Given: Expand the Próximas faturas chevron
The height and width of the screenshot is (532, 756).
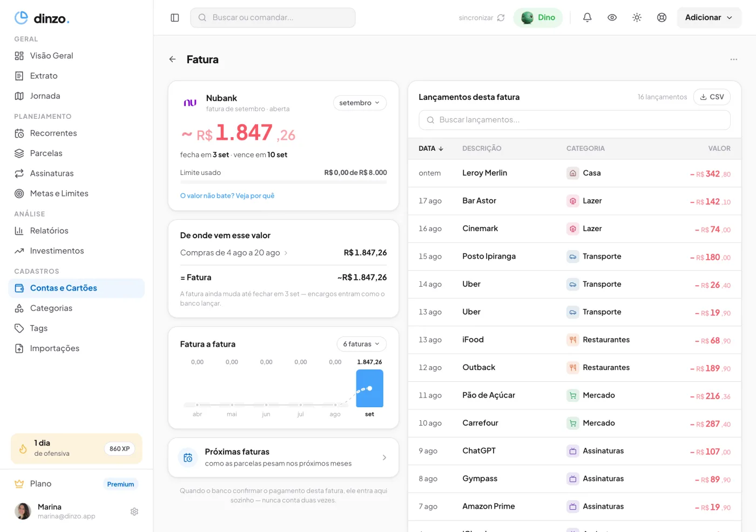Looking at the screenshot, I should pos(384,457).
